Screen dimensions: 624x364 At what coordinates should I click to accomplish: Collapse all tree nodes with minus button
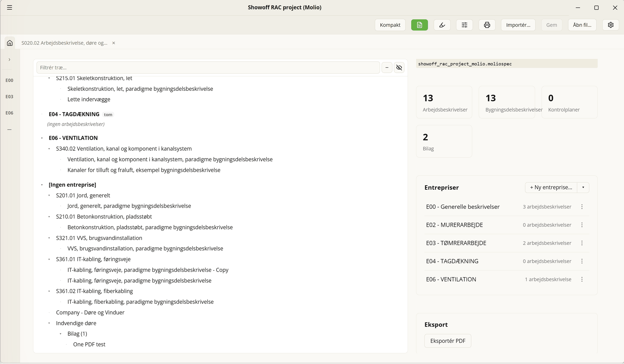[387, 67]
